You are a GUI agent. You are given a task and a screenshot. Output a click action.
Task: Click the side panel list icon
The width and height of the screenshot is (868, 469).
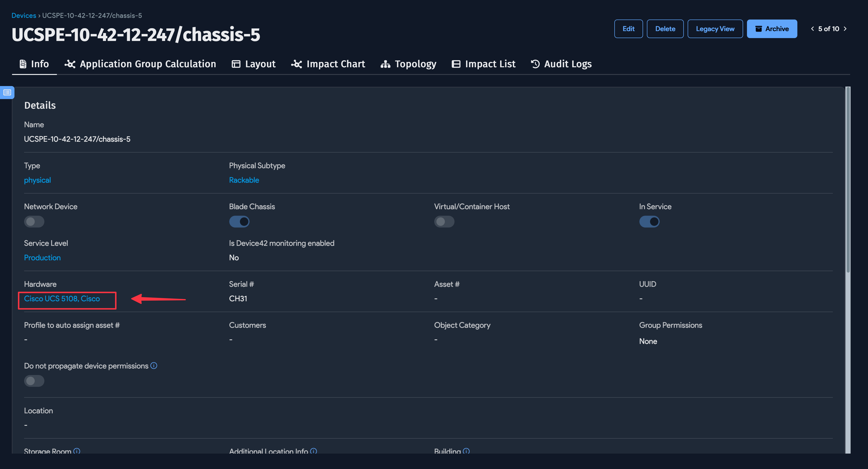click(x=7, y=92)
